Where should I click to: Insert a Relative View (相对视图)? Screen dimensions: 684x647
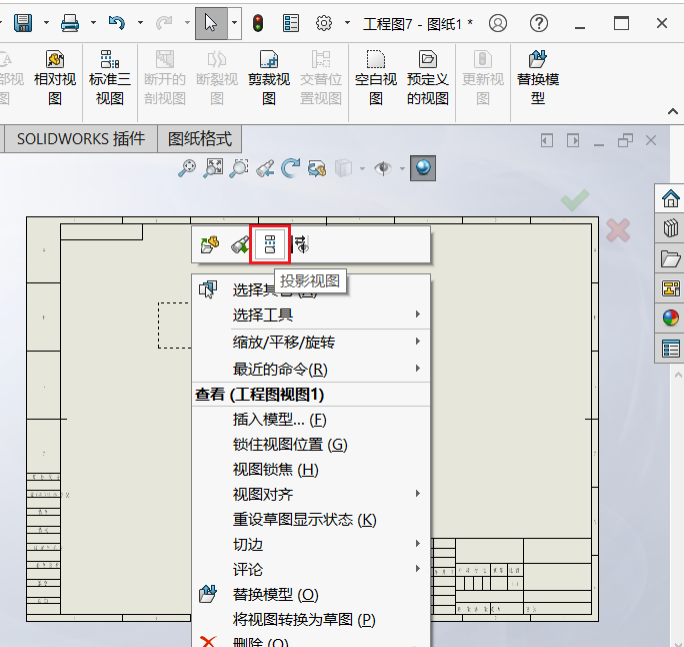tap(55, 78)
